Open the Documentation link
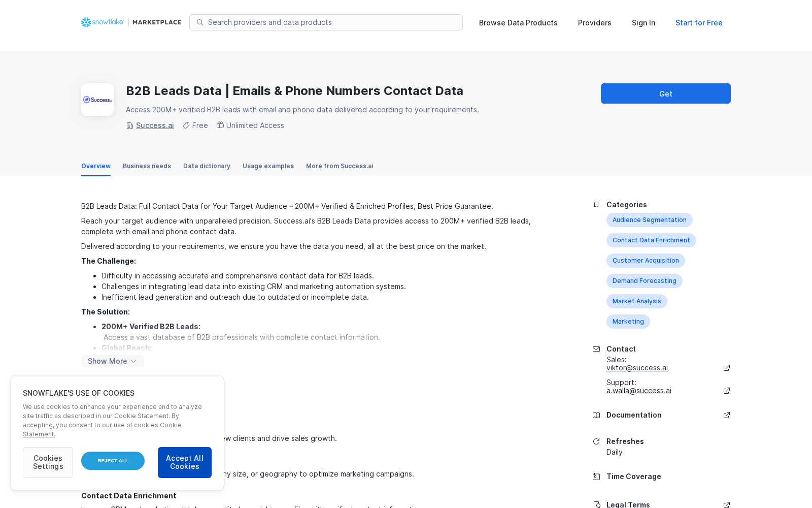The image size is (812, 508). [x=634, y=415]
